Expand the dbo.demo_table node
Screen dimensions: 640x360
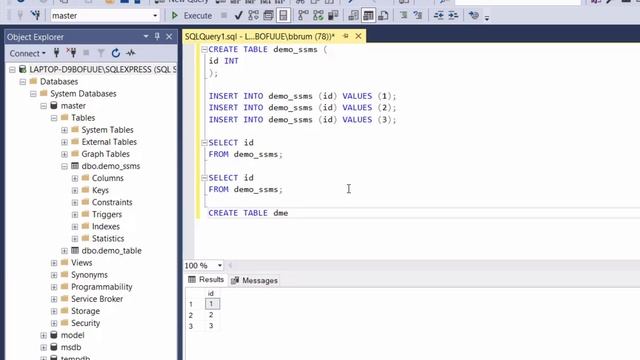click(64, 251)
